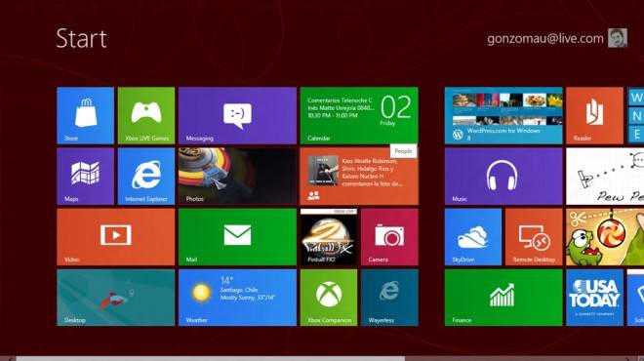Launch the Internet Explorer tile
Image resolution: width=644 pixels, height=361 pixels.
pyautogui.click(x=146, y=177)
